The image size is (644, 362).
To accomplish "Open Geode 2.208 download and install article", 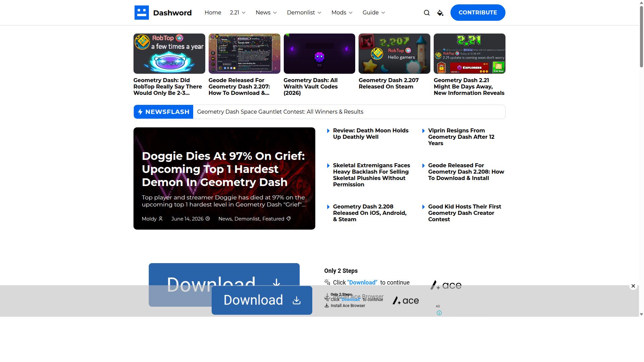I will 466,172.
